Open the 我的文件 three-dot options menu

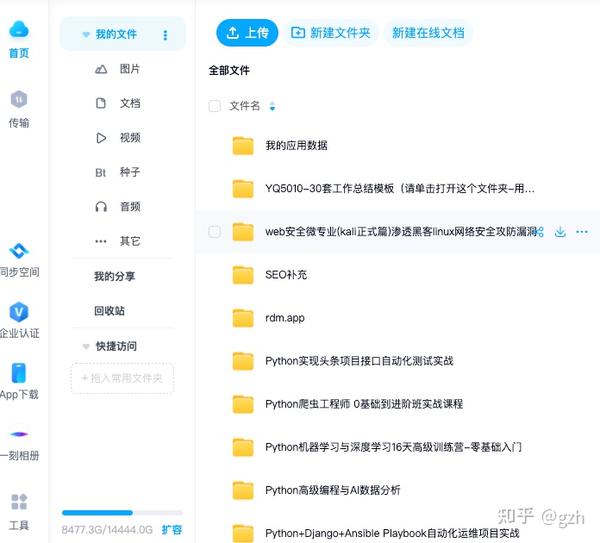pyautogui.click(x=165, y=35)
